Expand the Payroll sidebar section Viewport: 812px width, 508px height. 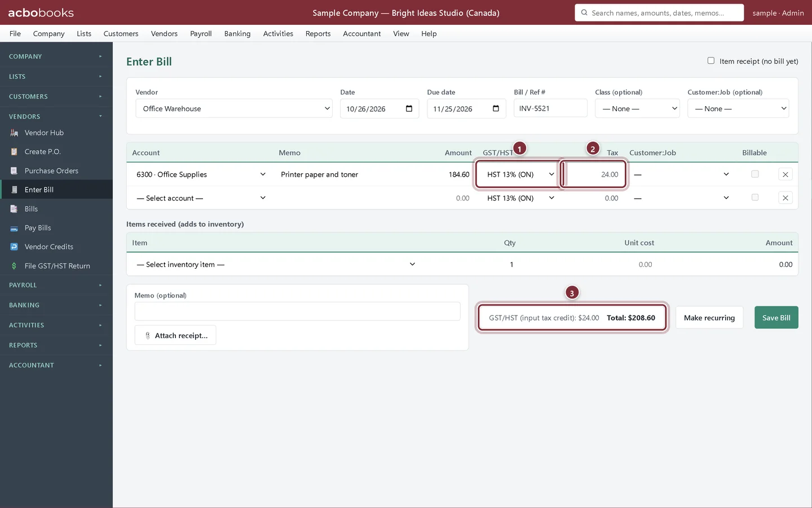pos(56,285)
